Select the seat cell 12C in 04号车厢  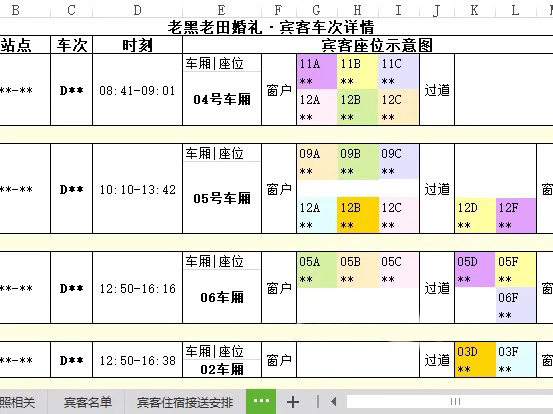tap(399, 107)
